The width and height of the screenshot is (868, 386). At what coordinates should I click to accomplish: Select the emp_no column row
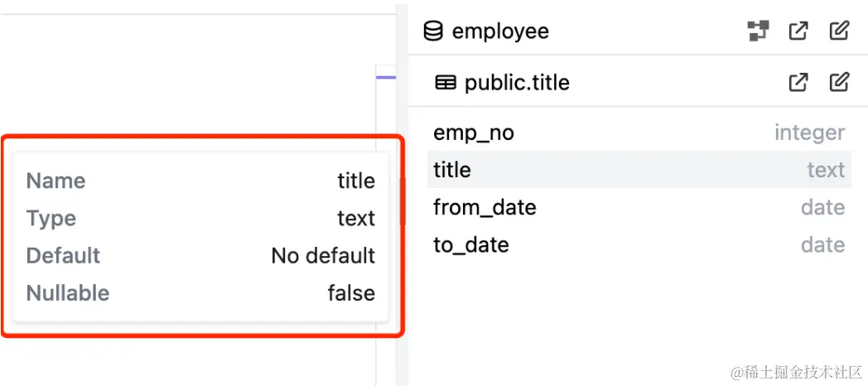[x=639, y=133]
